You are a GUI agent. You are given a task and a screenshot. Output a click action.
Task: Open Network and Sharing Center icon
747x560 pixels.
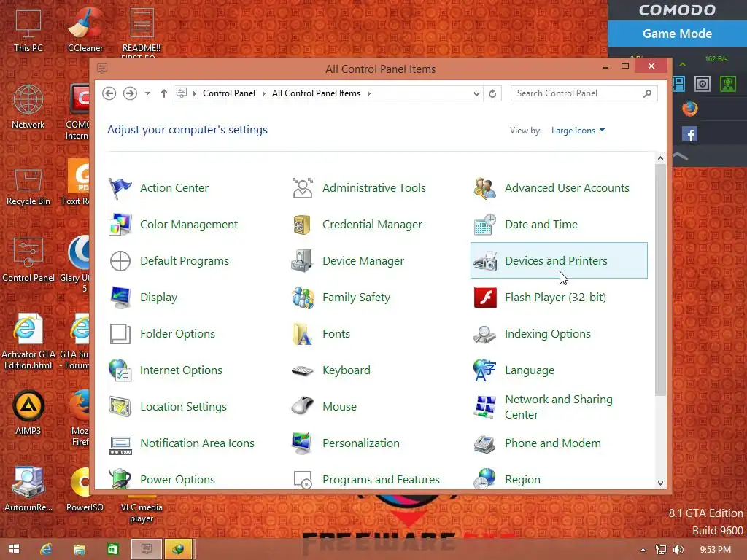coord(485,407)
